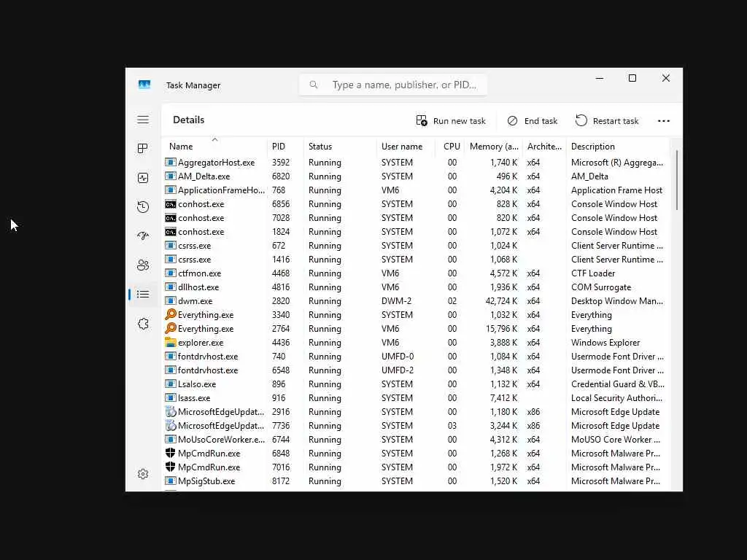Image resolution: width=747 pixels, height=560 pixels.
Task: Click icon of conhost.exe PID 7028
Action: point(171,217)
